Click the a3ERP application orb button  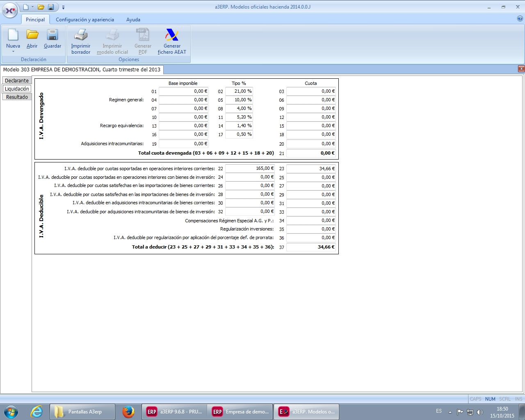10,10
